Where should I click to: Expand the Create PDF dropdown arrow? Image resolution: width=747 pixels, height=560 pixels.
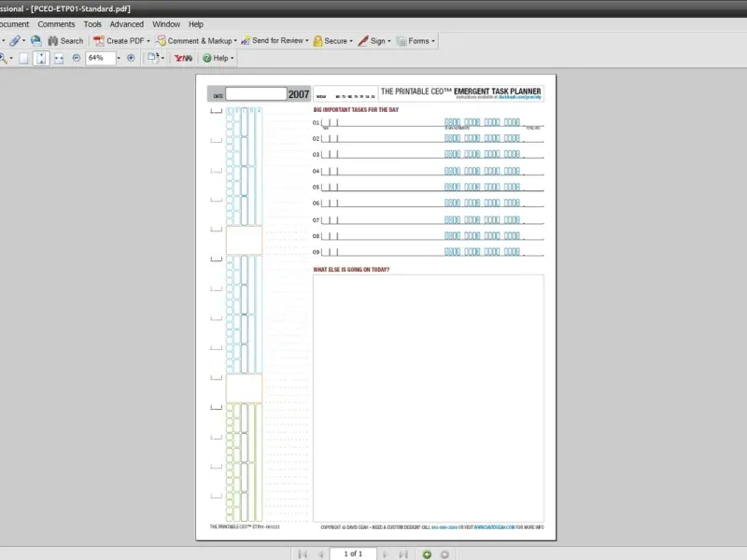(x=148, y=41)
